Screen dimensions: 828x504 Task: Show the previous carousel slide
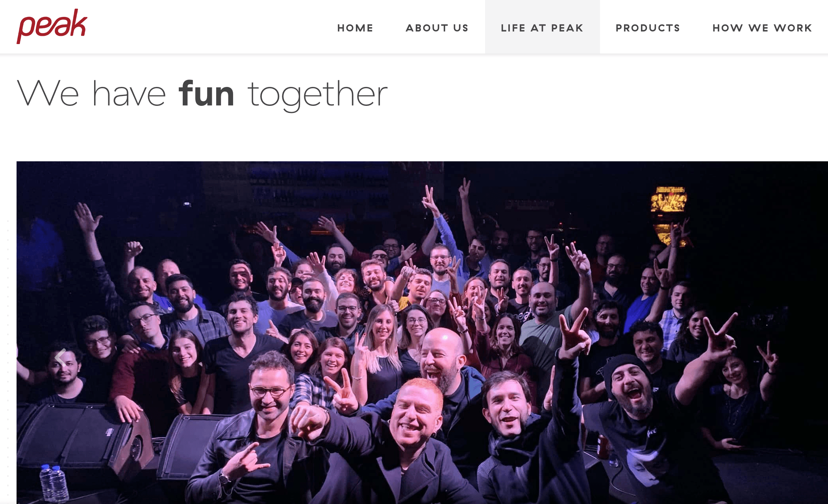click(x=60, y=358)
